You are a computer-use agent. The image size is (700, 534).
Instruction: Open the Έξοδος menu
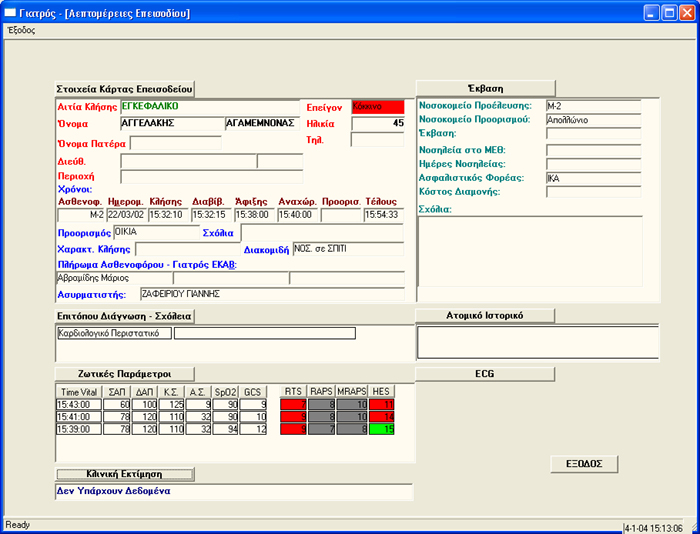click(x=21, y=30)
